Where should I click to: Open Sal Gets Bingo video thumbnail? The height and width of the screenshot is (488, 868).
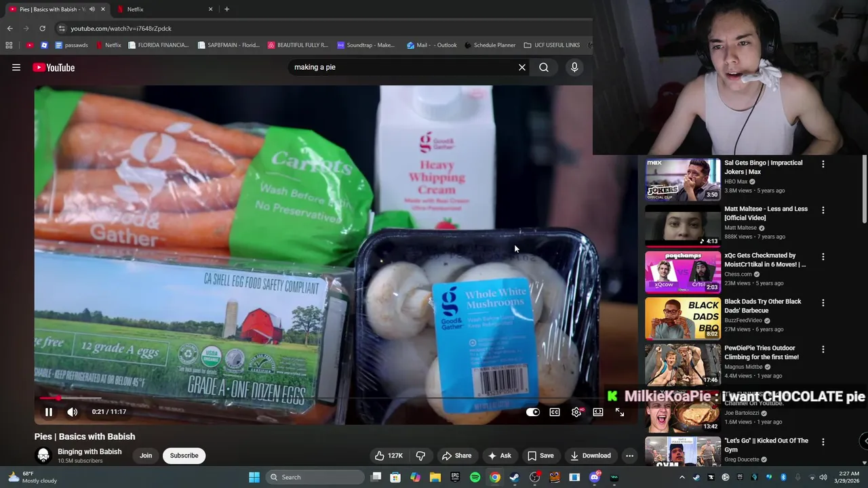[683, 180]
